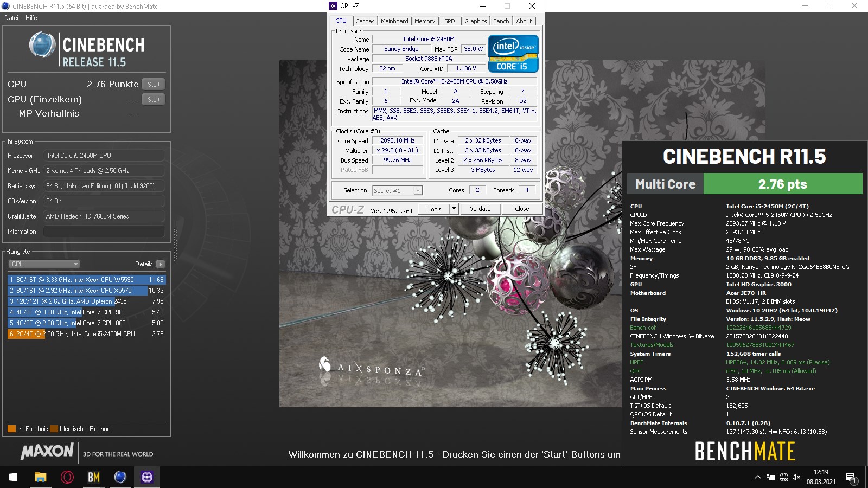This screenshot has height=488, width=868.
Task: Open the notification center icon
Action: click(x=851, y=477)
